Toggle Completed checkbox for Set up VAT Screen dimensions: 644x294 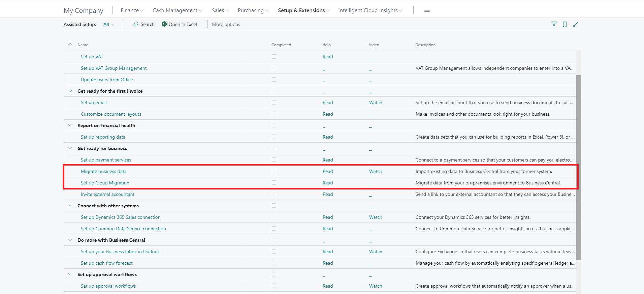[274, 57]
